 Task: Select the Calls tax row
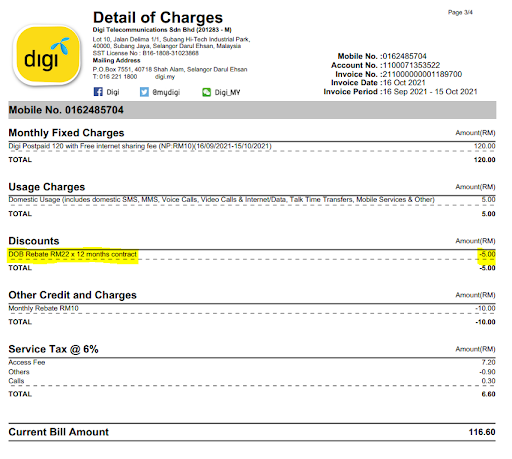(x=252, y=381)
